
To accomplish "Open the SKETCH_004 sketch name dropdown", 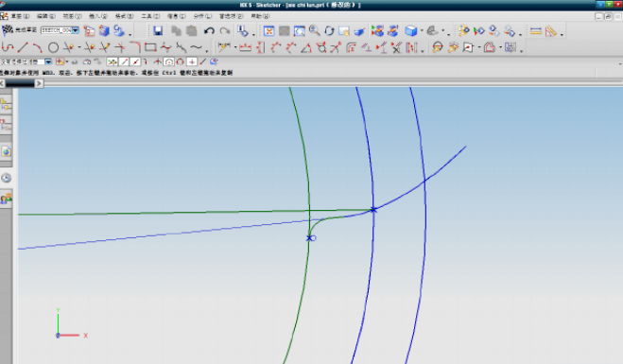I will click(x=75, y=30).
